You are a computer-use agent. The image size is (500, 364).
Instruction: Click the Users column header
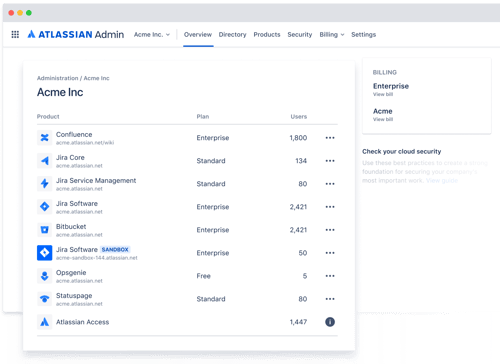tap(299, 116)
